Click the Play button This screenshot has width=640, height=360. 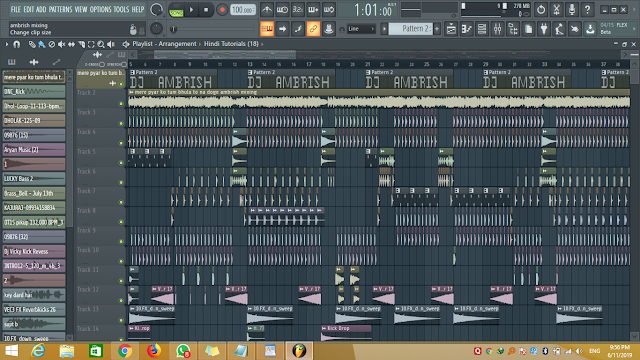pos(191,10)
